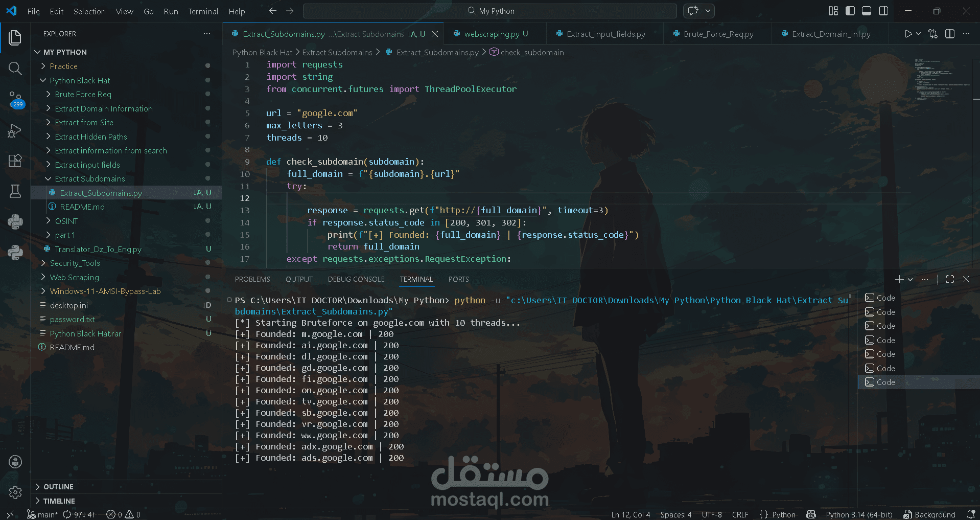Screen dimensions: 980x520
Task: Toggle the bottom panel visibility
Action: [866, 10]
